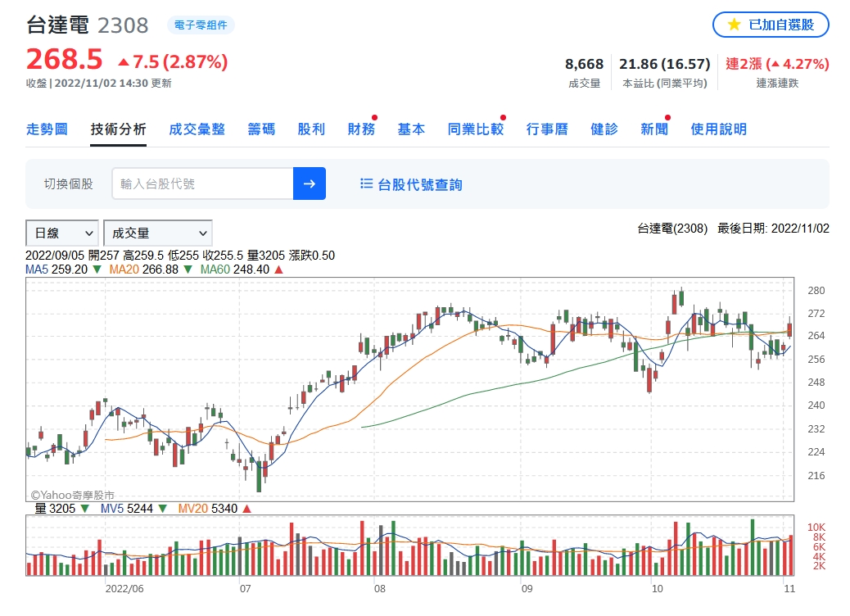Click the 08 month label on time axis
The width and height of the screenshot is (850, 616).
(x=379, y=588)
